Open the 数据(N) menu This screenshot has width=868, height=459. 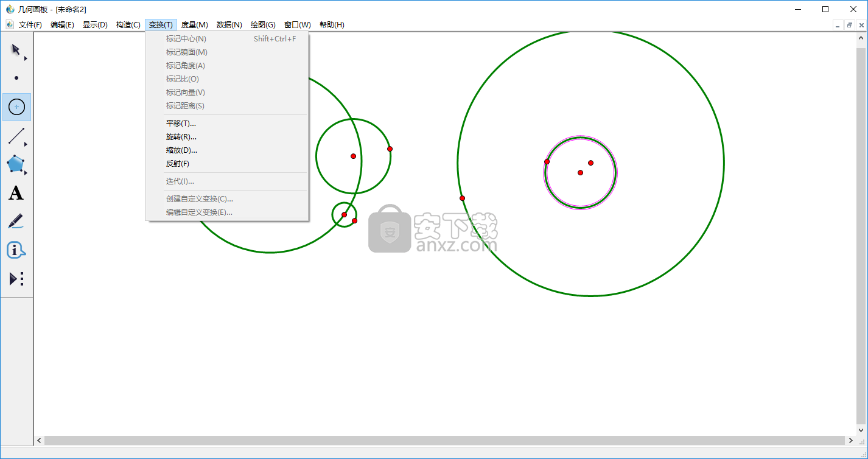(229, 25)
